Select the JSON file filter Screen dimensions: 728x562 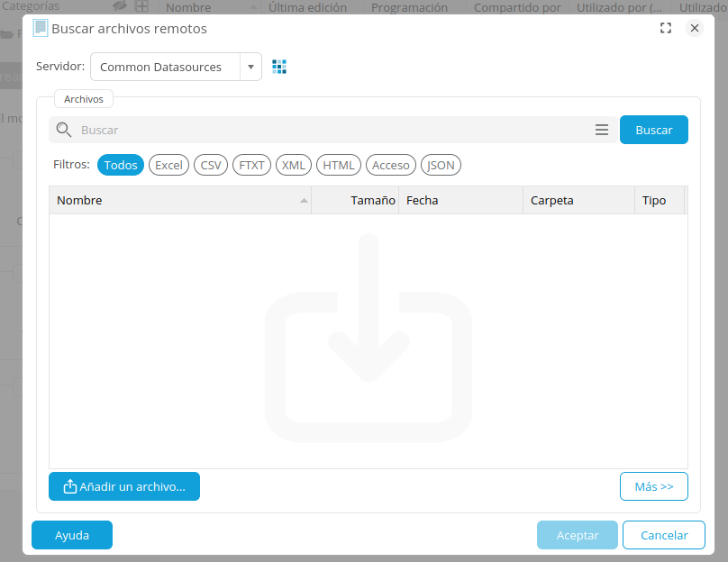pos(441,165)
